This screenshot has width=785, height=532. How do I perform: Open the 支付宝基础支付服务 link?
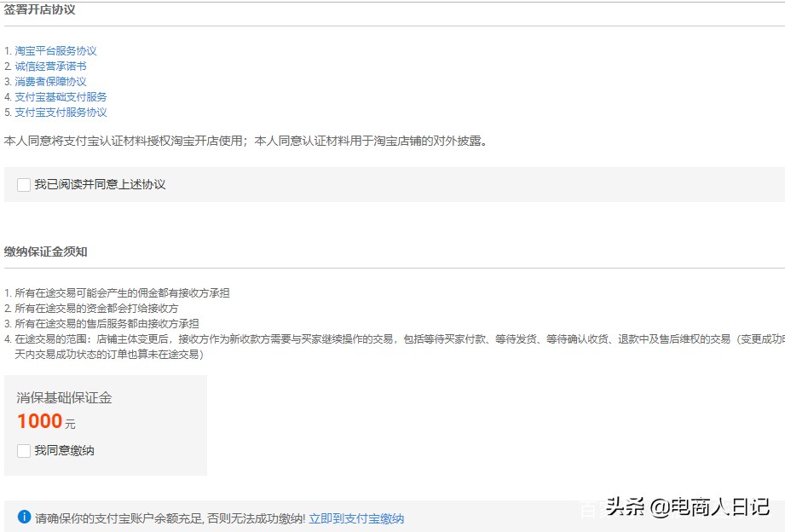click(x=59, y=96)
